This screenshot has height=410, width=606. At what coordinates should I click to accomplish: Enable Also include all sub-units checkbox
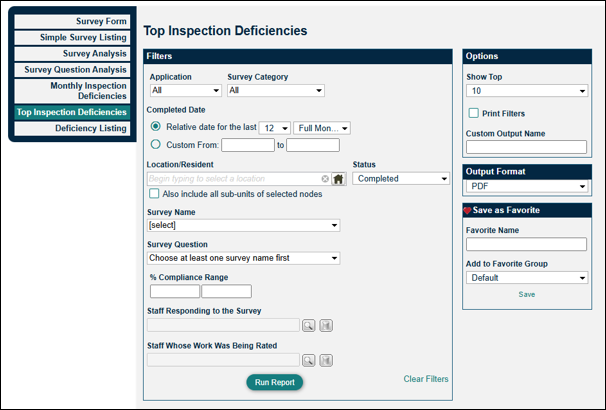pyautogui.click(x=154, y=194)
